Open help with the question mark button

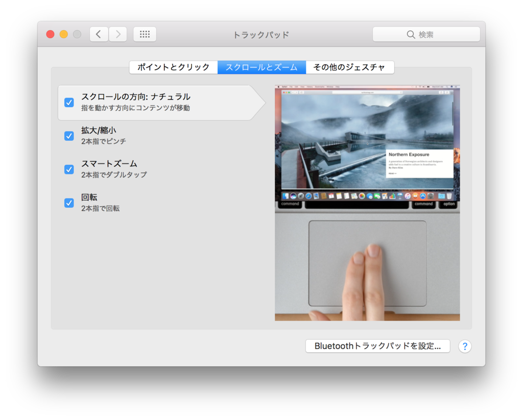465,347
